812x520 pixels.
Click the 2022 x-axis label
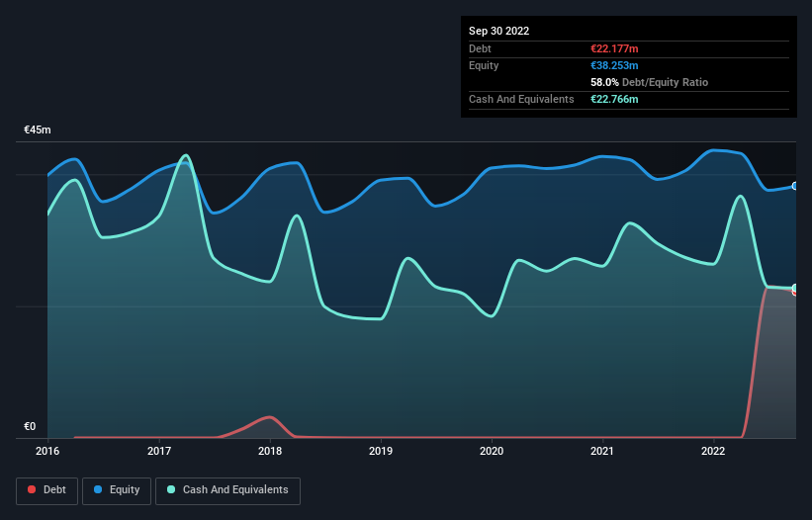tap(713, 451)
